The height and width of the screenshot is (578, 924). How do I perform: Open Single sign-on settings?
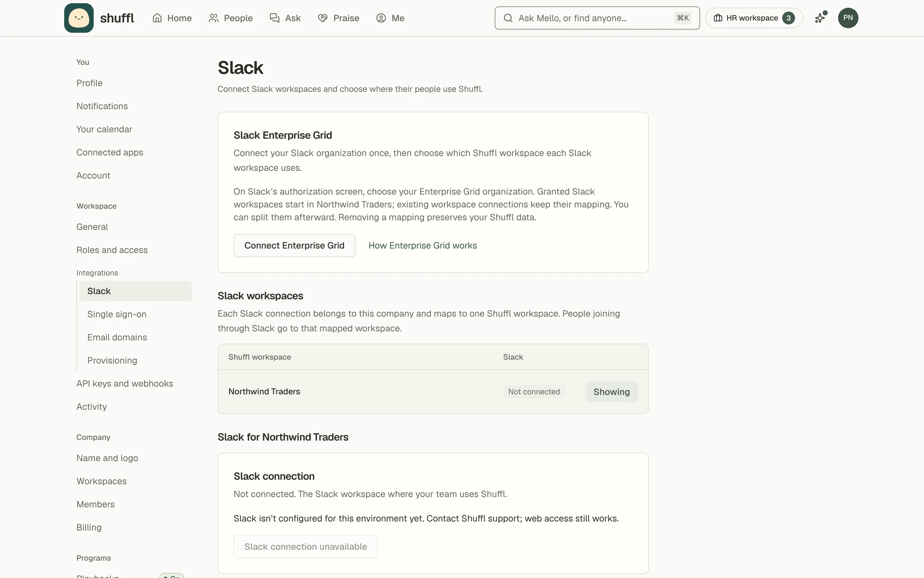pos(135,314)
